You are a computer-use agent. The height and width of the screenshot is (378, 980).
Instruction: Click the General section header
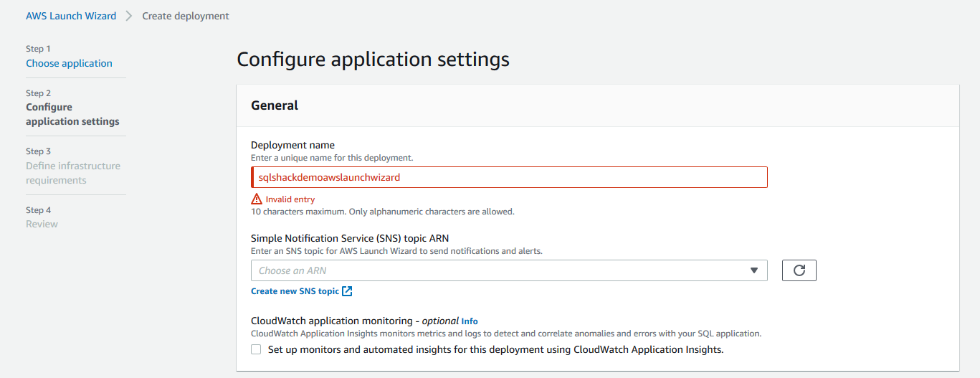[x=275, y=105]
